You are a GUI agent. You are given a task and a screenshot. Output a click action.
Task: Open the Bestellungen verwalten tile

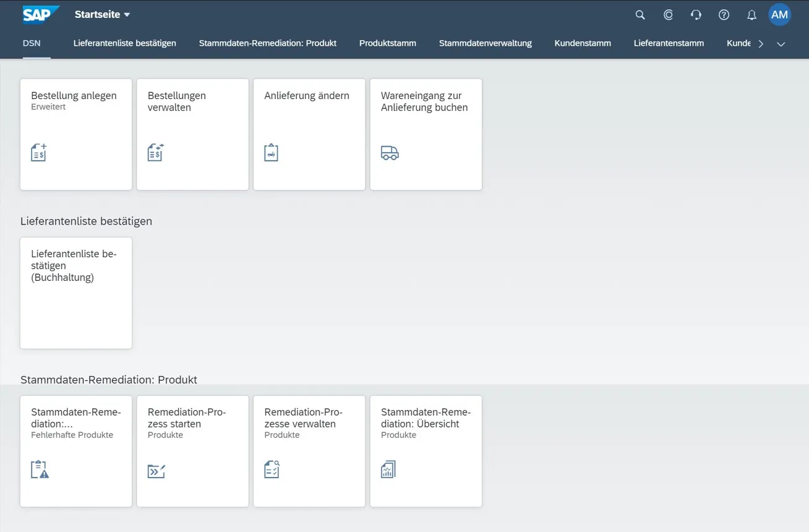192,134
